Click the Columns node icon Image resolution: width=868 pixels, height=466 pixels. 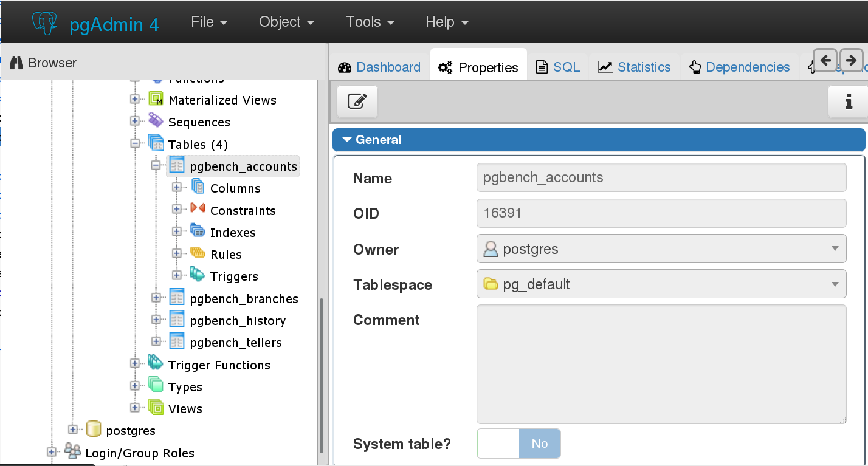(198, 187)
